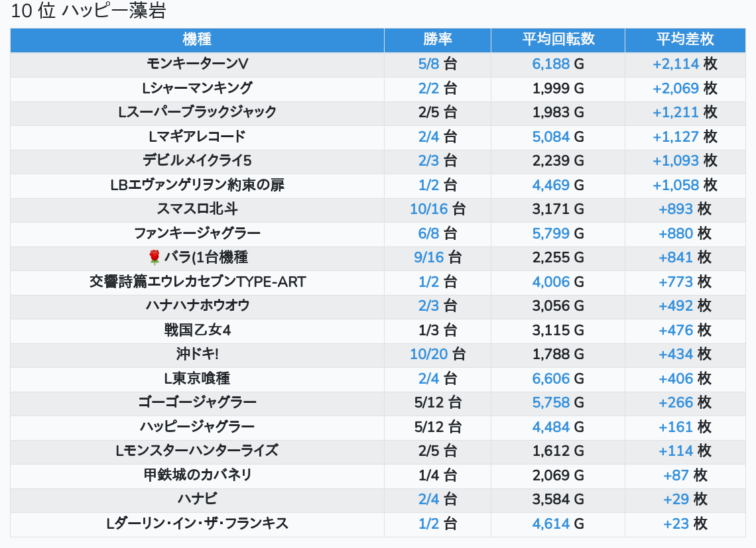The image size is (756, 548).
Task: Click the 9/16 台 win rate in バラ row
Action: point(438,257)
